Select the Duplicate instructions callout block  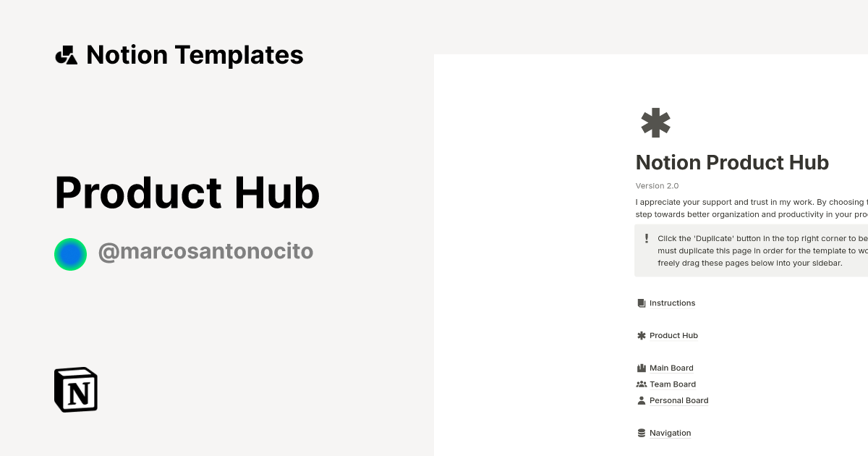point(752,250)
